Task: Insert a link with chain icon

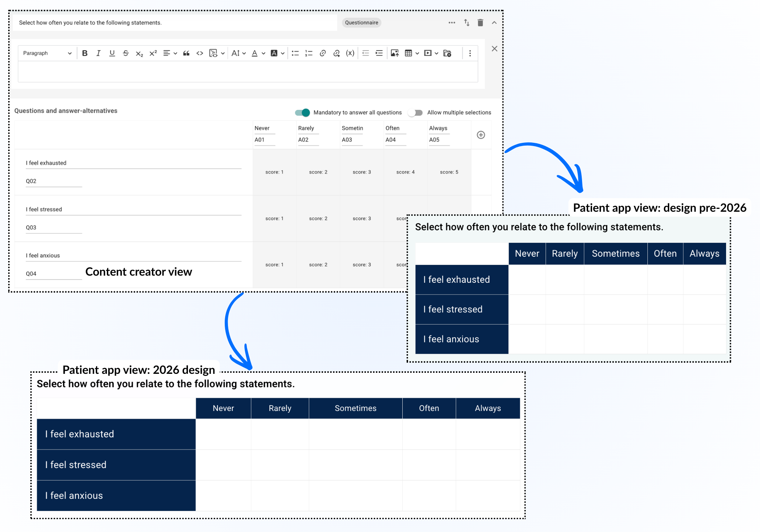Action: pos(323,53)
